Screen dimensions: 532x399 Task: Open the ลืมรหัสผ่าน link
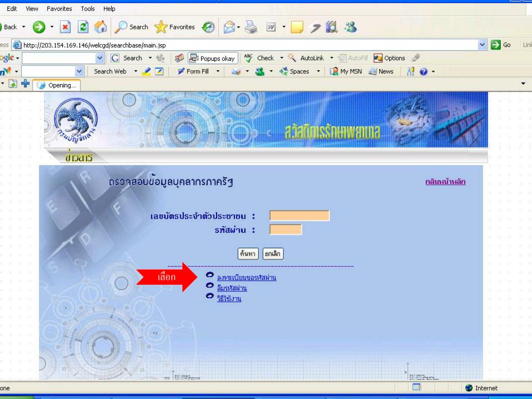click(x=232, y=288)
